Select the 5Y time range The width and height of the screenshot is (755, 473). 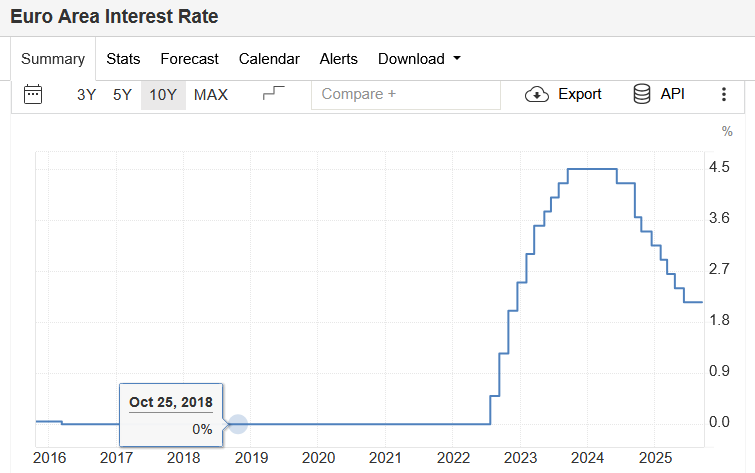pos(122,94)
